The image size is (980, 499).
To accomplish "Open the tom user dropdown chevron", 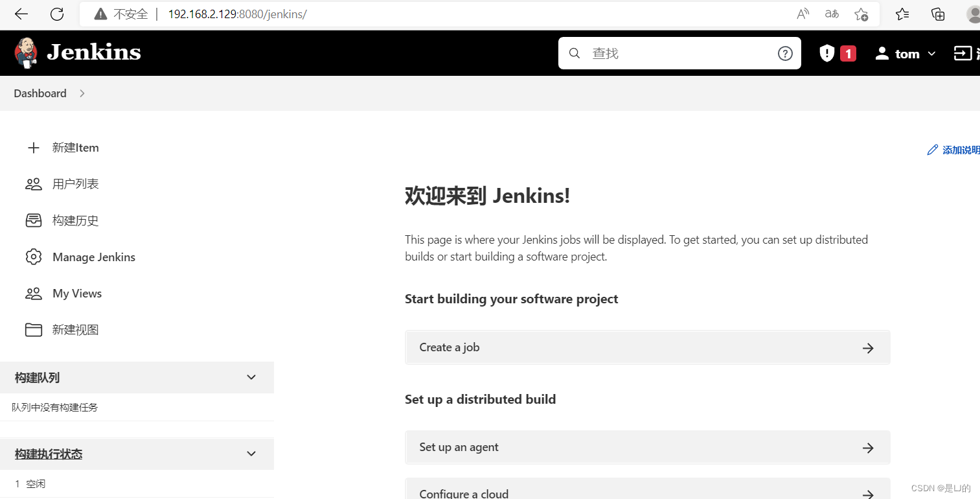I will (932, 54).
